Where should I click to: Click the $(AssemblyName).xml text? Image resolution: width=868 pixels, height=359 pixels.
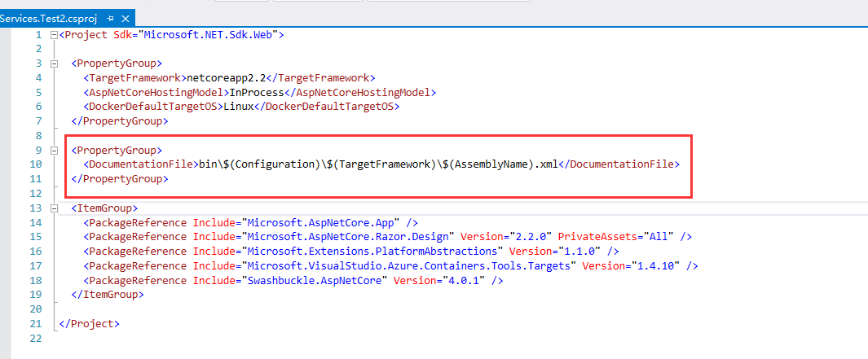point(501,164)
